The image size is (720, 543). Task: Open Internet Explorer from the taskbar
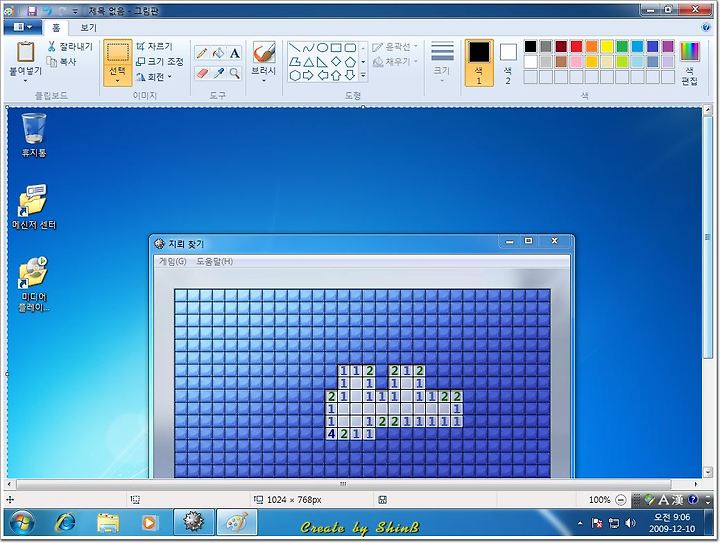pyautogui.click(x=65, y=522)
